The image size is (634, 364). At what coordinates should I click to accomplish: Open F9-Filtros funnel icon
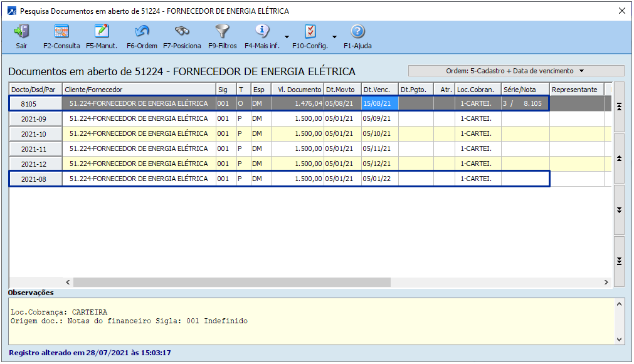tap(222, 31)
